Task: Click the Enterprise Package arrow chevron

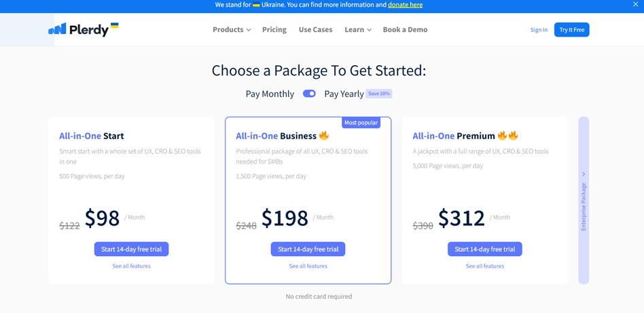Action: click(x=584, y=174)
